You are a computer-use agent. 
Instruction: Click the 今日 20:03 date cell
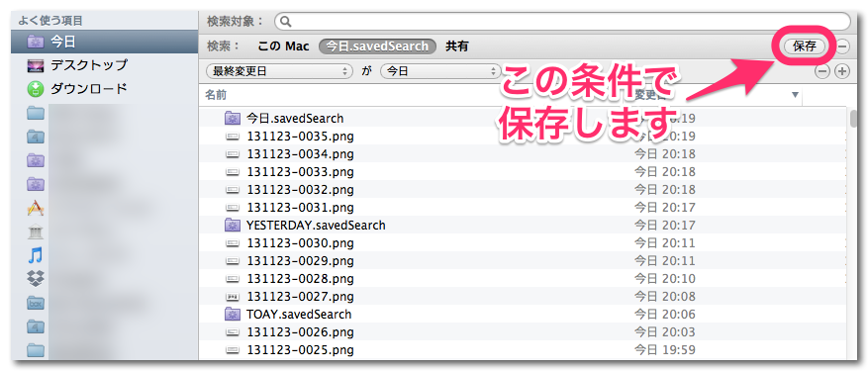665,332
